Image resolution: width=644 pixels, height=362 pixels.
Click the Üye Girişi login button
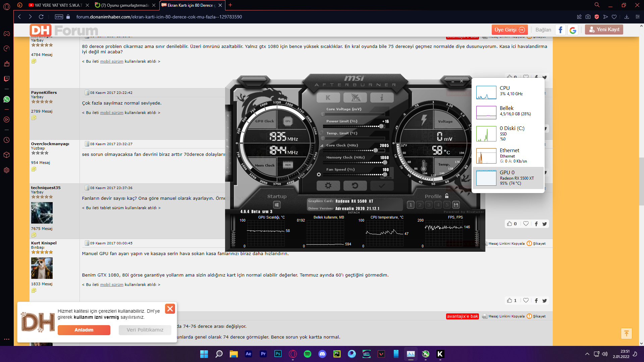[x=509, y=29]
